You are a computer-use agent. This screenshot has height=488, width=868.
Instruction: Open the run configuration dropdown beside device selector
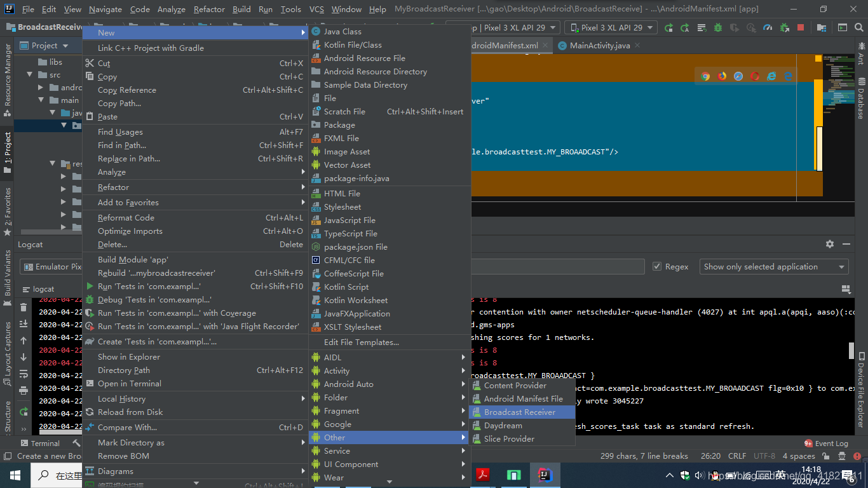coord(503,27)
